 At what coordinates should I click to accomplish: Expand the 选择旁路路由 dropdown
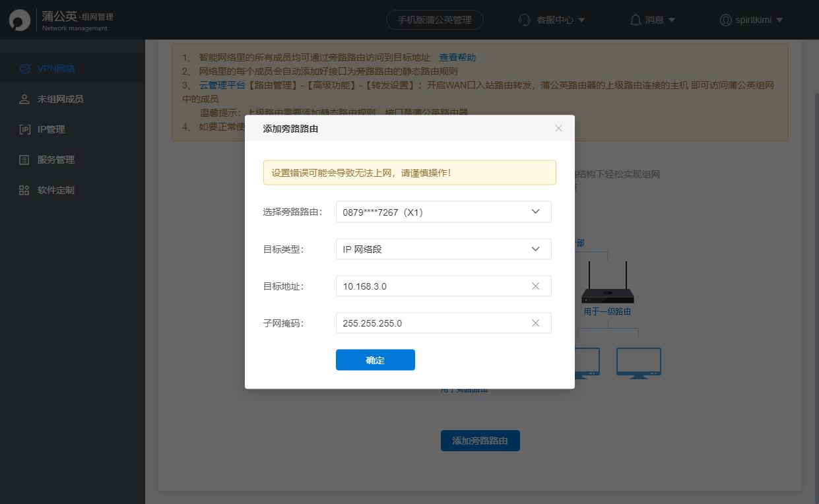pyautogui.click(x=535, y=212)
